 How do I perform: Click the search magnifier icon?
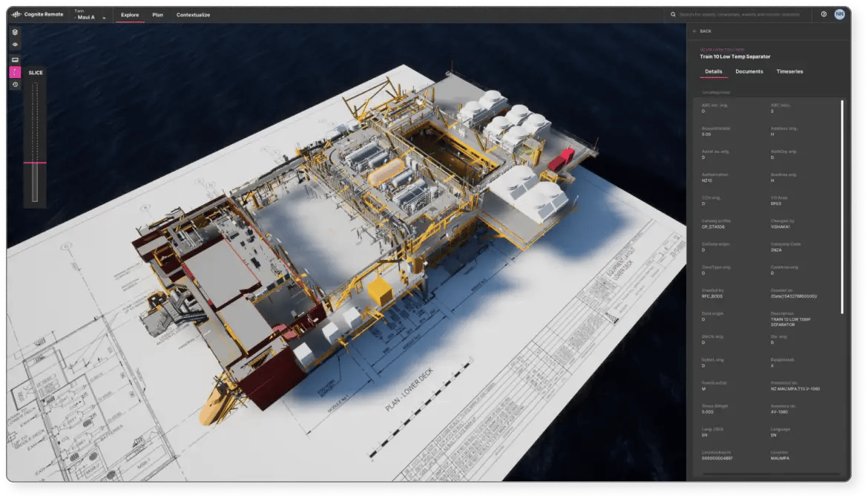pos(672,14)
